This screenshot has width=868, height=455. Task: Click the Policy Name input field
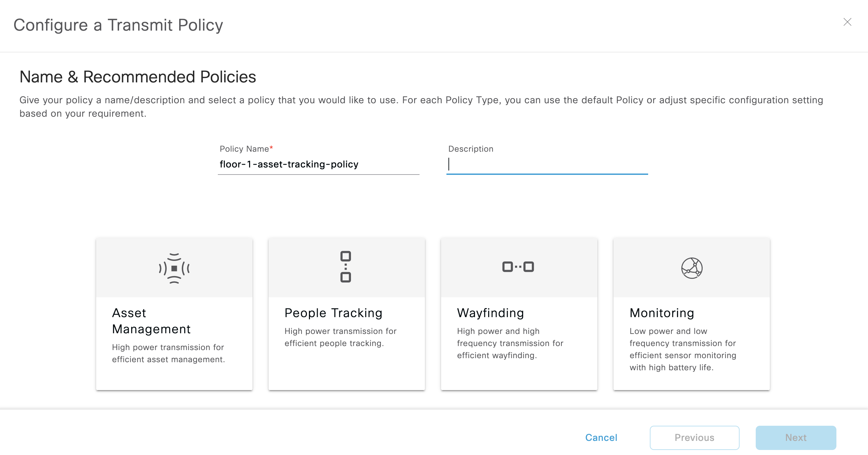coord(318,164)
